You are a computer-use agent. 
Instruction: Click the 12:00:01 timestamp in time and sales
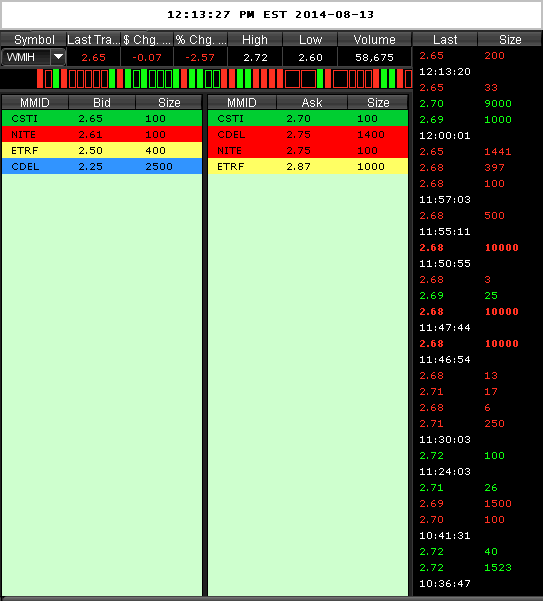click(445, 136)
